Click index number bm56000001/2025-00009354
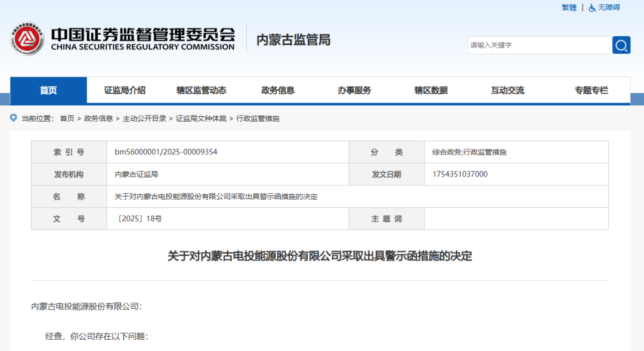This screenshot has width=644, height=351. click(166, 152)
